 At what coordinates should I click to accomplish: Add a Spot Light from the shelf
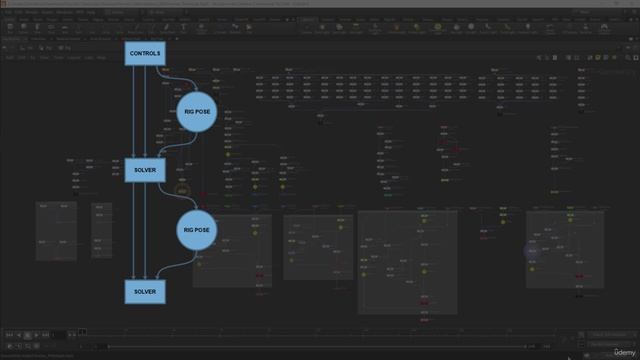339,28
